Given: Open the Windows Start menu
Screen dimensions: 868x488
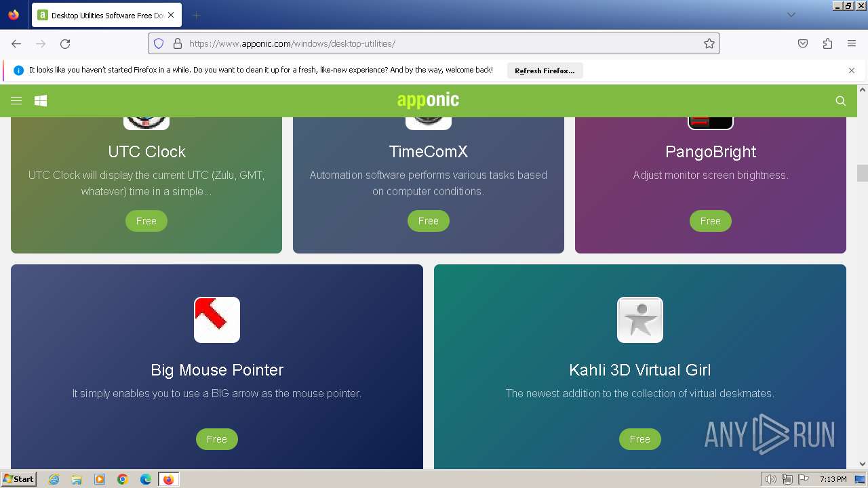Looking at the screenshot, I should coord(18,479).
